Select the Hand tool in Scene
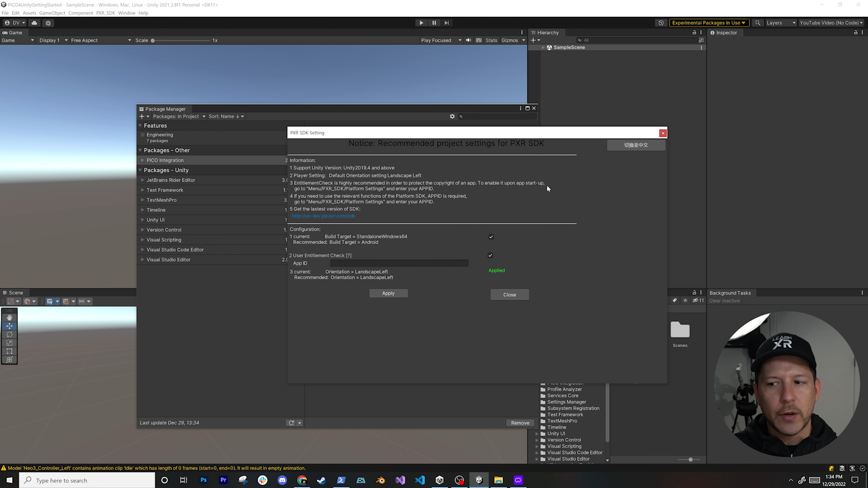 (x=9, y=317)
